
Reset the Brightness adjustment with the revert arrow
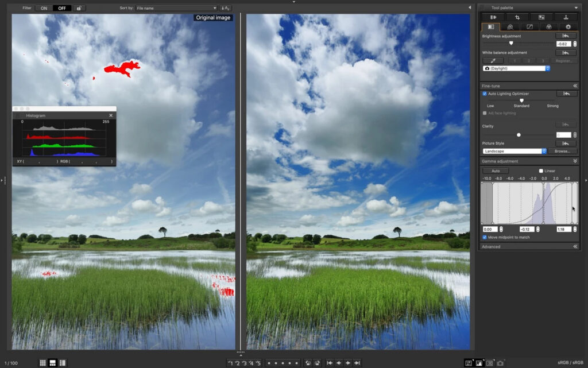(566, 36)
